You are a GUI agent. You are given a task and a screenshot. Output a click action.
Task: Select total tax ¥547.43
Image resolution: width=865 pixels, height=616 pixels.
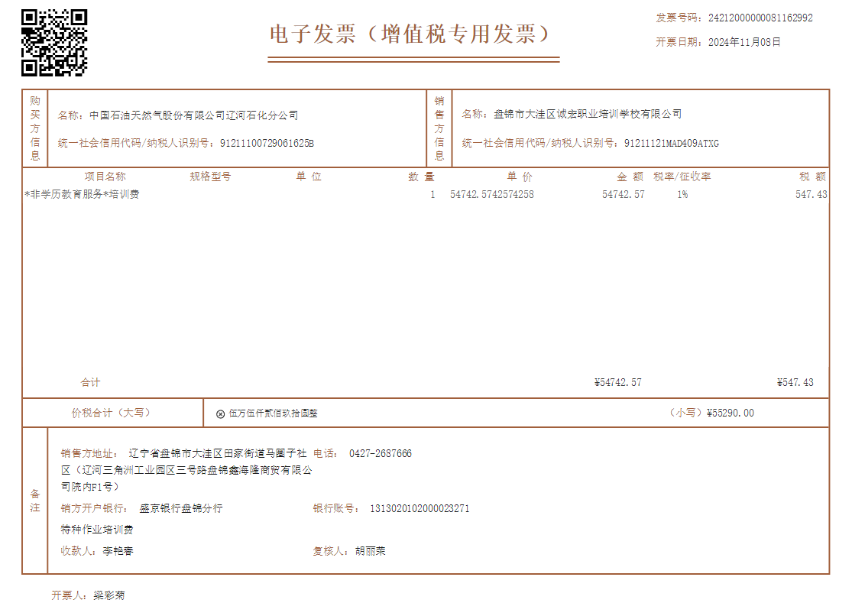pyautogui.click(x=795, y=382)
